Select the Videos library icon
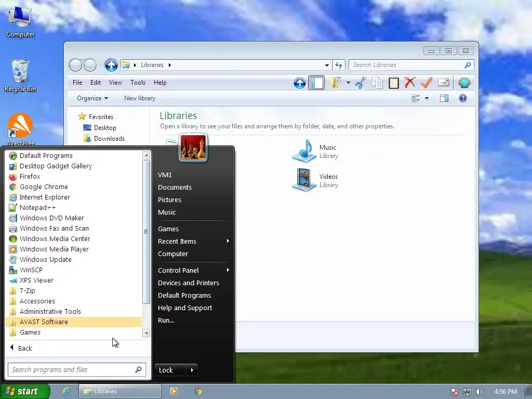This screenshot has width=532, height=399. [304, 180]
